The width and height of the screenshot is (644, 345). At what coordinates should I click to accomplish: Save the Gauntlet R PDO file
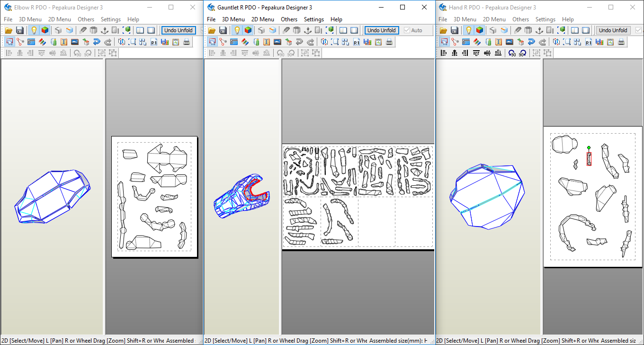pos(223,30)
